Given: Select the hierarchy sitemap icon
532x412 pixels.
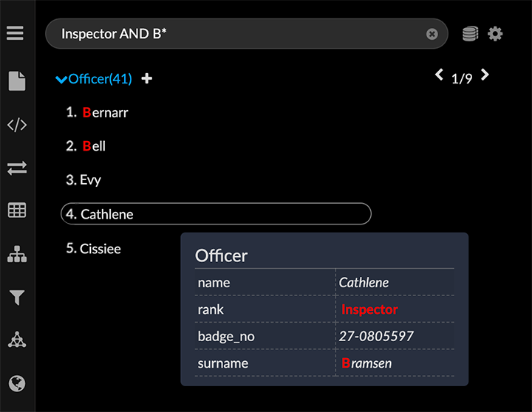Looking at the screenshot, I should tap(16, 255).
